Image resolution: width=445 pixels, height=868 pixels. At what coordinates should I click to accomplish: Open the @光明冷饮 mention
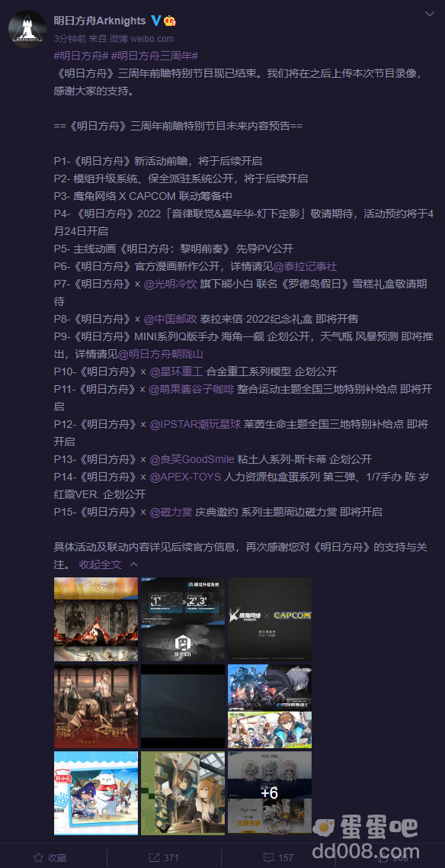tap(170, 284)
